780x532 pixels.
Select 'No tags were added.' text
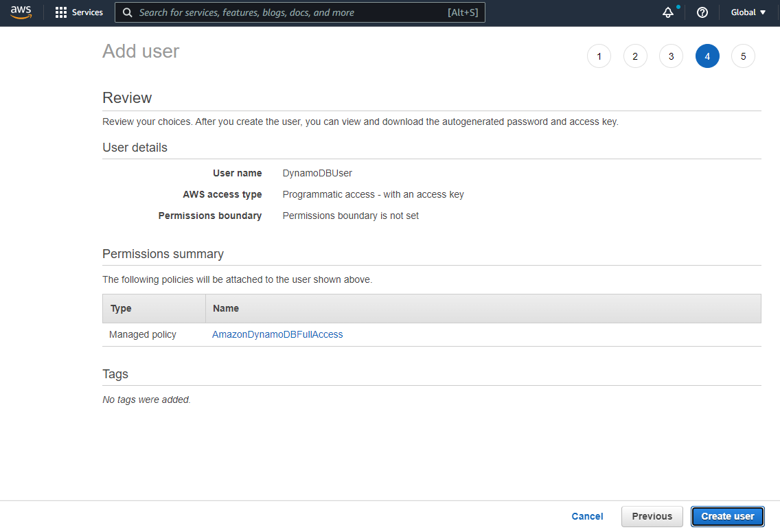[x=147, y=400]
